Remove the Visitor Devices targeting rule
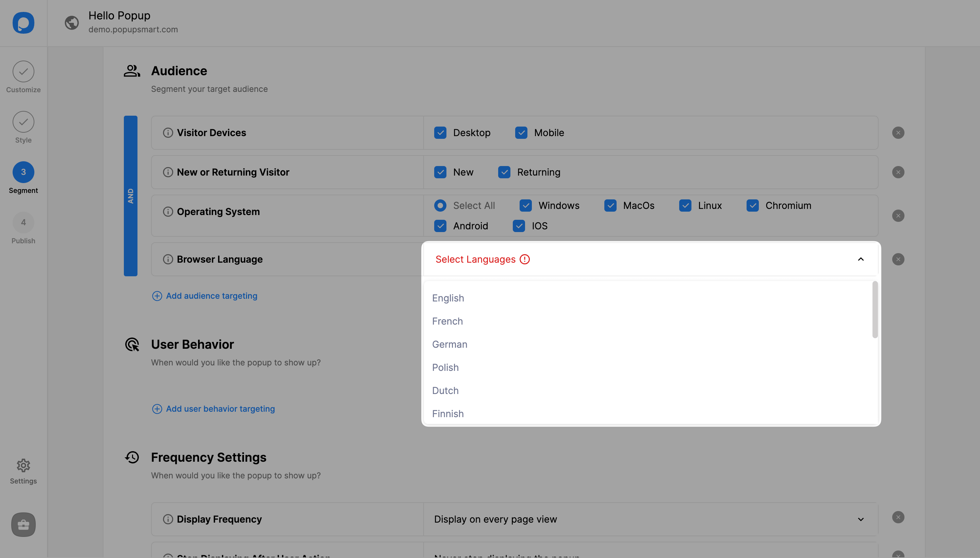 898,133
